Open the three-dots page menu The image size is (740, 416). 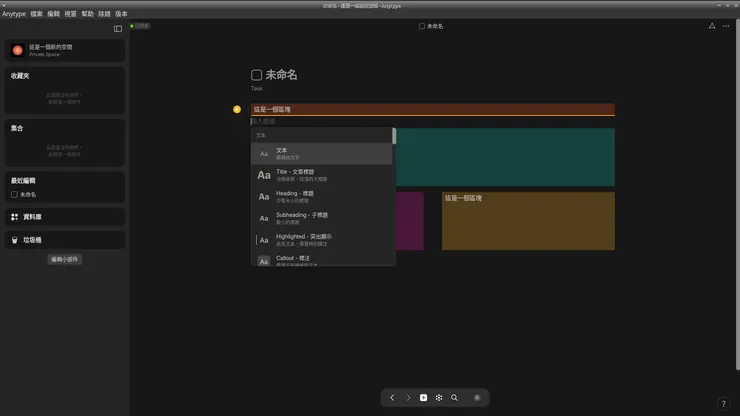726,26
